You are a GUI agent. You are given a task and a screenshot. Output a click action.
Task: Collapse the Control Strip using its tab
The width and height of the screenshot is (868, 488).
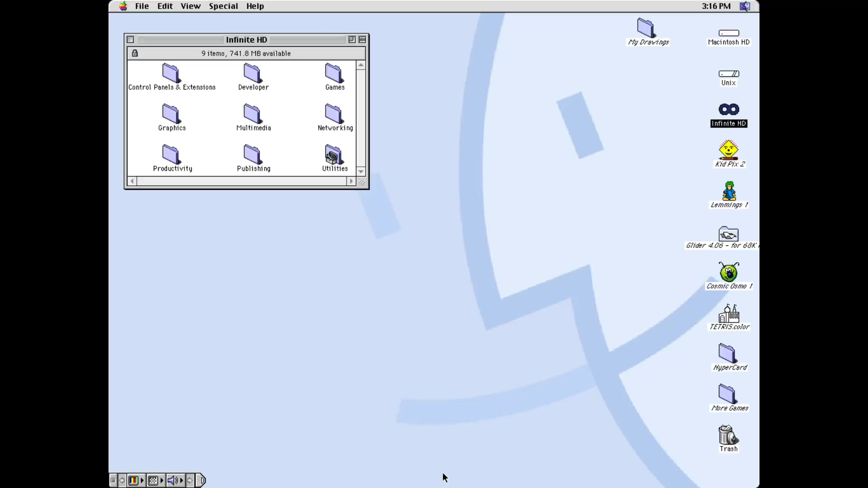201,480
